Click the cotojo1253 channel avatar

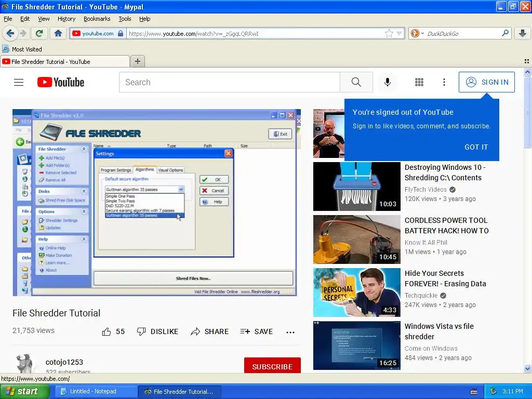24,364
